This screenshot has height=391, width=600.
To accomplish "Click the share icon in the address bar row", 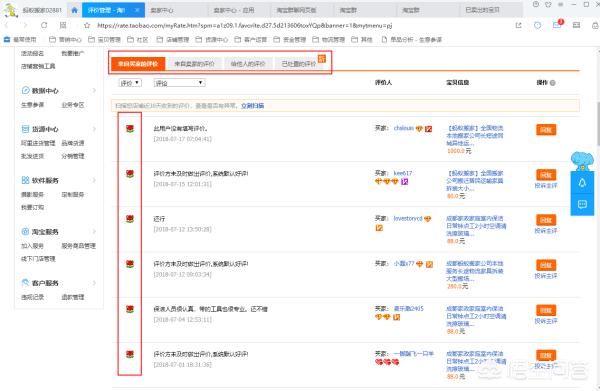I will click(518, 25).
